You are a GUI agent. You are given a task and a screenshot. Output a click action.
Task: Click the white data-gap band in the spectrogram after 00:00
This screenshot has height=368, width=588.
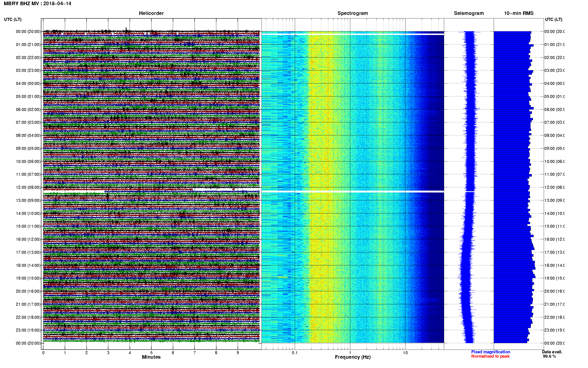click(x=353, y=34)
